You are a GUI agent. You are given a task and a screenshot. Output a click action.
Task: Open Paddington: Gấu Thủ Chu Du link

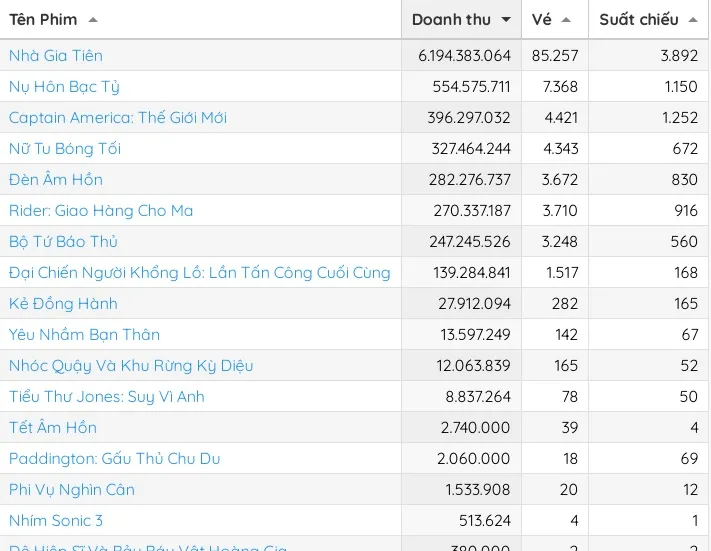coord(115,459)
